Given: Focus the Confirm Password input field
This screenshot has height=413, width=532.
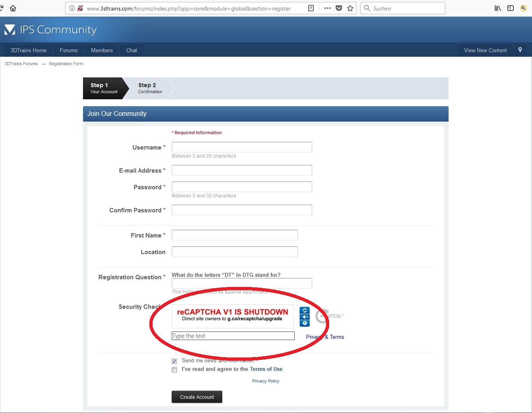Looking at the screenshot, I should click(x=242, y=210).
